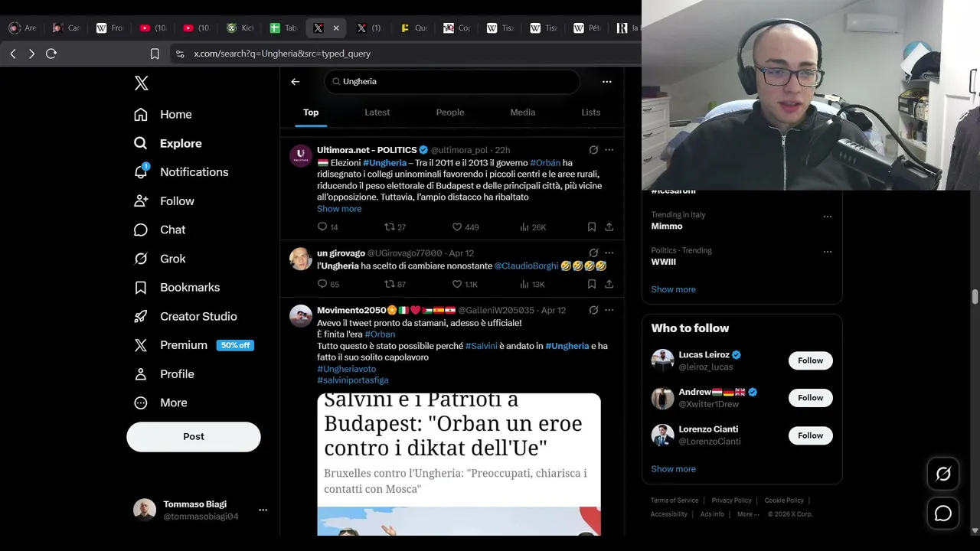Switch to People tab
Image resolution: width=980 pixels, height=551 pixels.
coord(450,112)
